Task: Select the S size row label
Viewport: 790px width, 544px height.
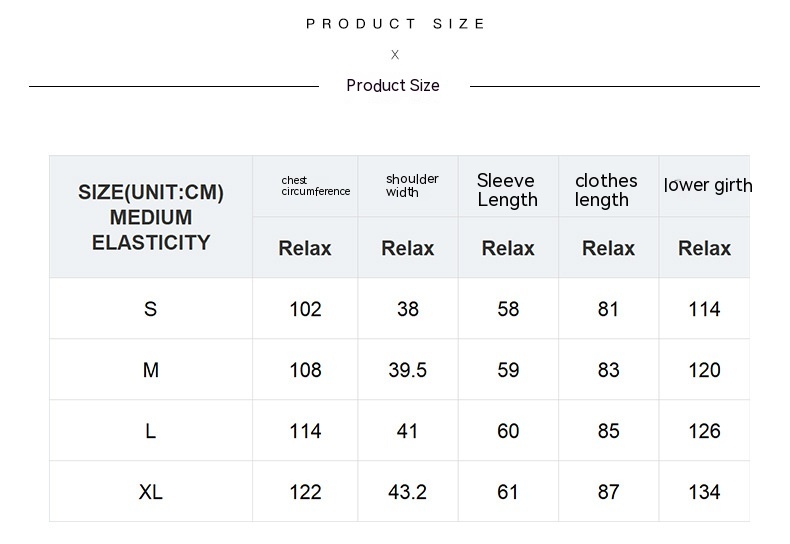Action: point(151,309)
